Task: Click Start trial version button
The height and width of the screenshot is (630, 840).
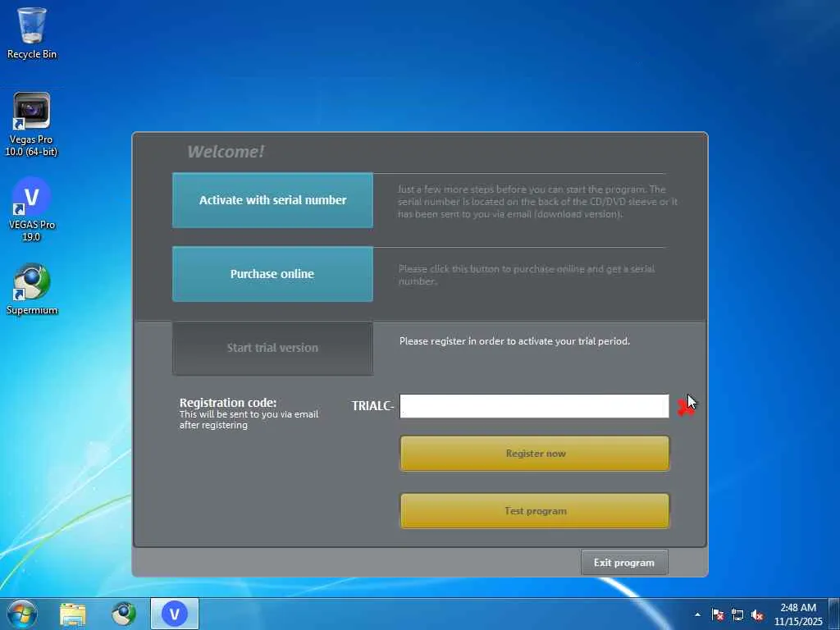Action: coord(272,348)
